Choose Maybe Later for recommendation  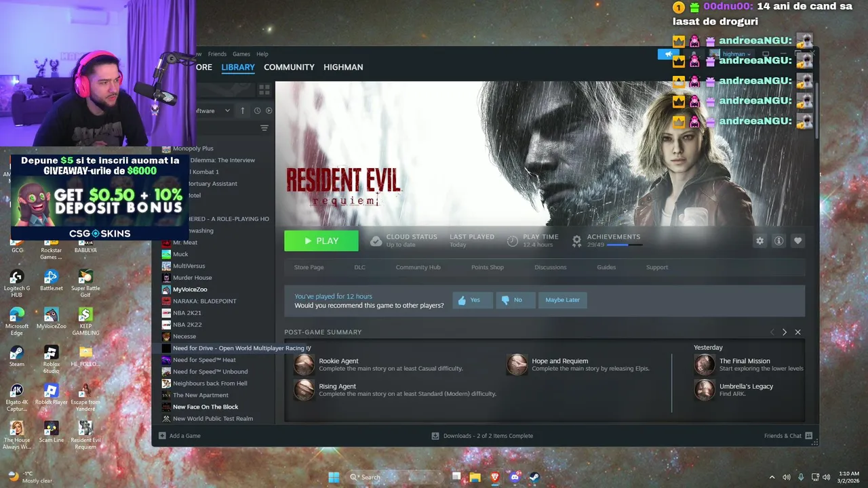[562, 300]
